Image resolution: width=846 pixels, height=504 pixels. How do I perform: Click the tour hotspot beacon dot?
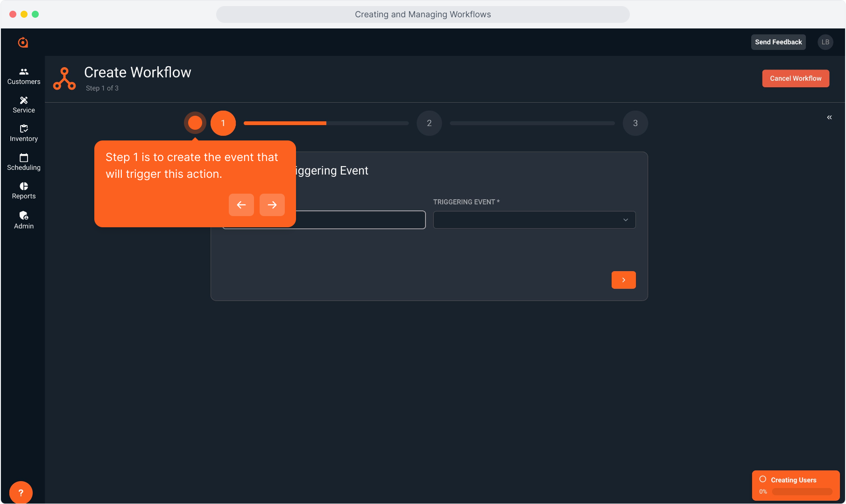point(195,123)
